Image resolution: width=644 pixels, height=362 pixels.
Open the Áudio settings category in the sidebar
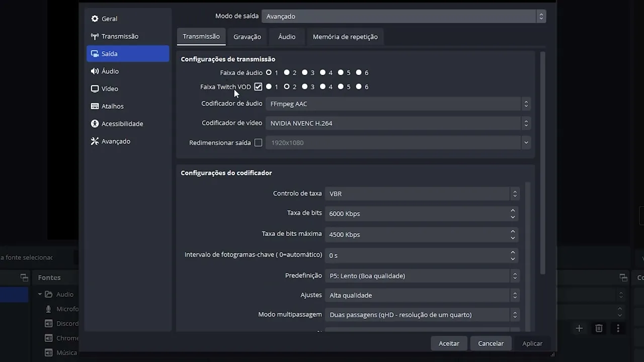pos(128,71)
